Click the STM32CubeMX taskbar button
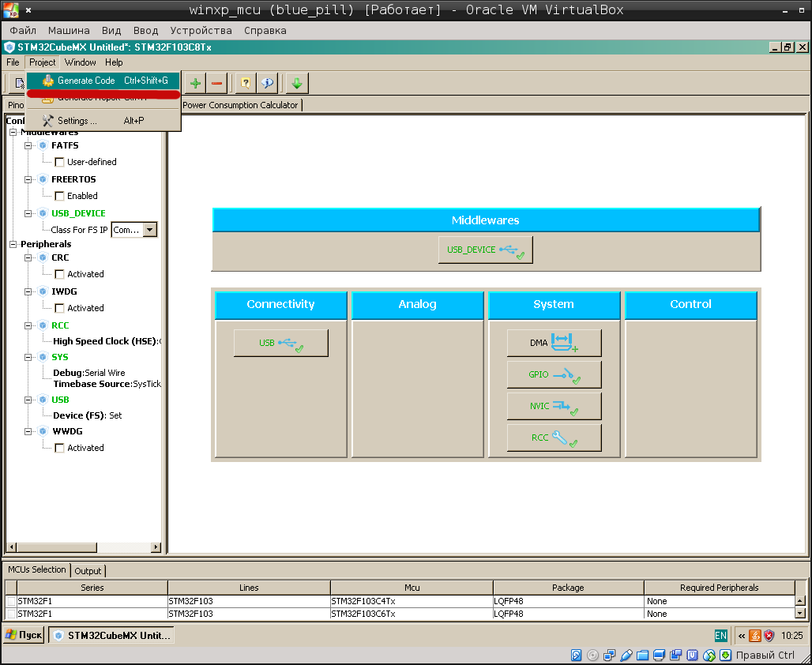The height and width of the screenshot is (665, 812). (x=111, y=636)
